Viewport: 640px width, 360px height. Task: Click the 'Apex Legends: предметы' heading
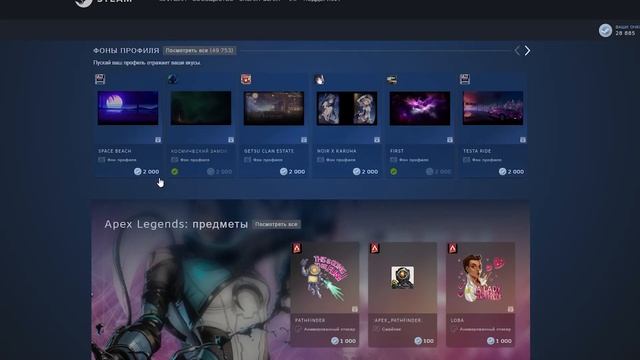click(176, 224)
